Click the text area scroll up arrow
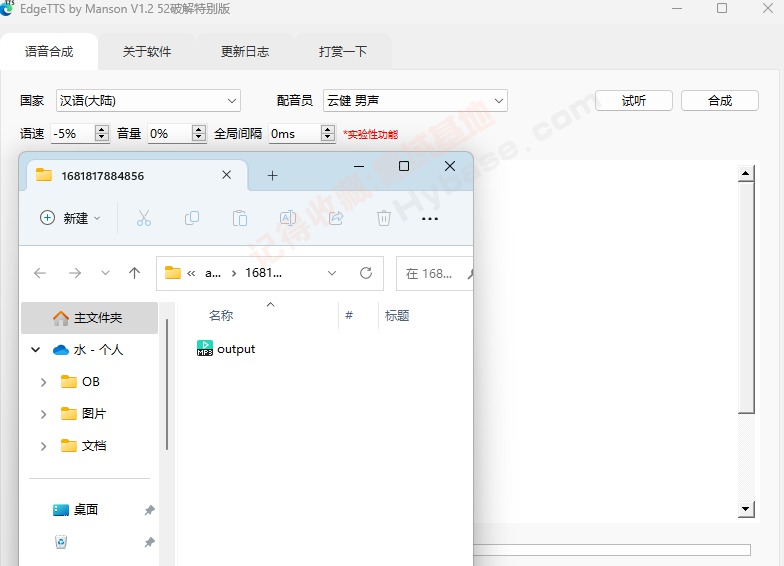The image size is (784, 566). click(x=746, y=173)
